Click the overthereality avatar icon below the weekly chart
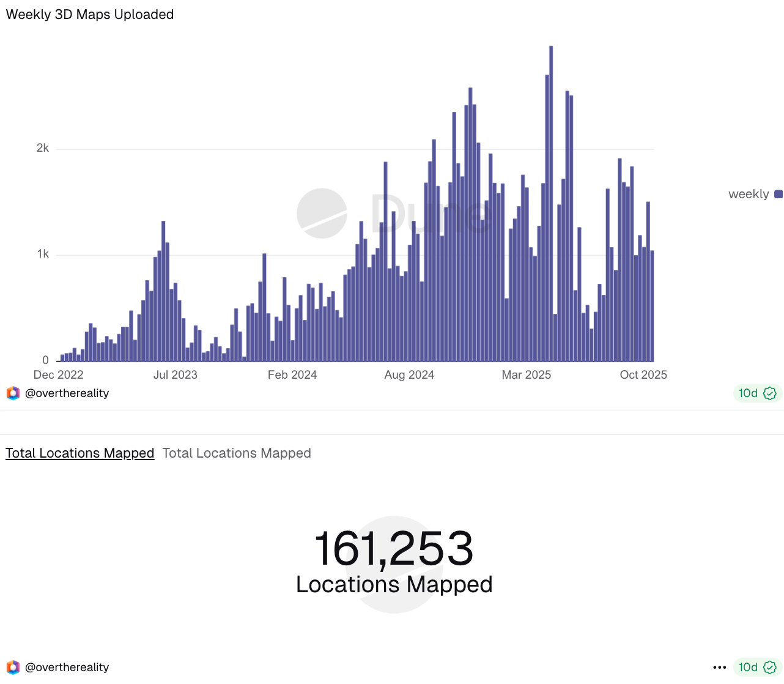The height and width of the screenshot is (684, 784). [13, 393]
